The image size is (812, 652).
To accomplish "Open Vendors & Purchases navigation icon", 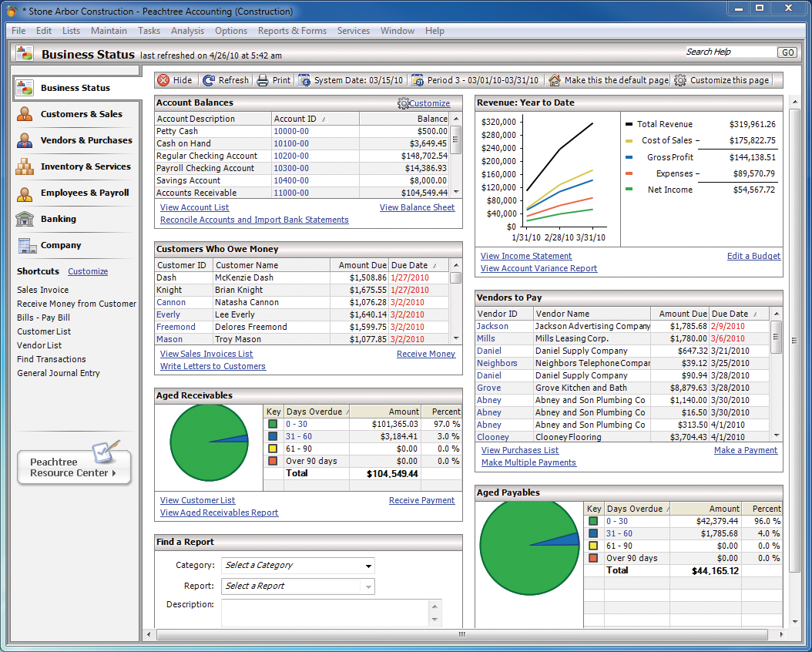I will (25, 140).
